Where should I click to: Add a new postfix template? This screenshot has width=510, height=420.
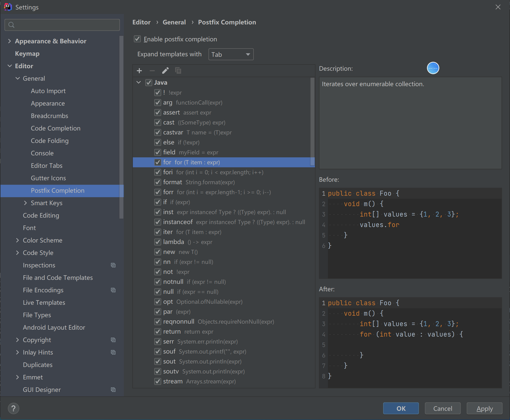(x=139, y=71)
